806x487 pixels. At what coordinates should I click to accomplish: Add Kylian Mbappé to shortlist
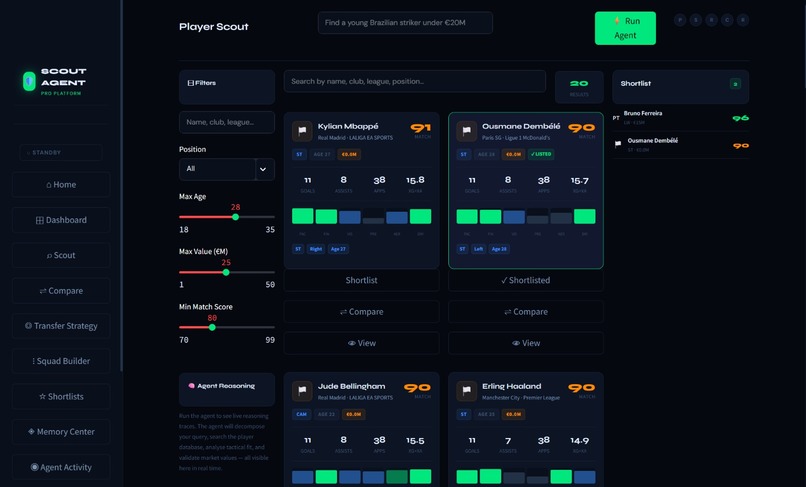click(x=361, y=280)
